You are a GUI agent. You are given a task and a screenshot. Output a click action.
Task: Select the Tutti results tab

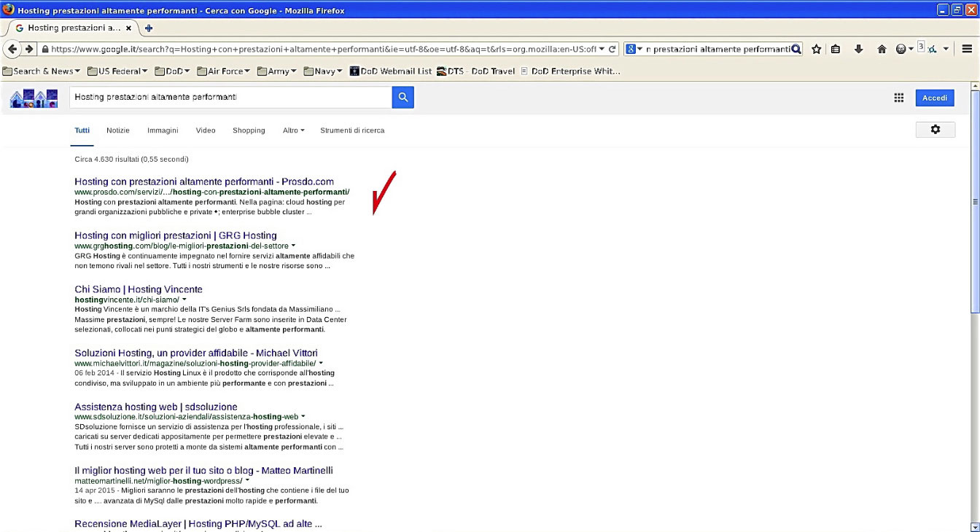(82, 130)
